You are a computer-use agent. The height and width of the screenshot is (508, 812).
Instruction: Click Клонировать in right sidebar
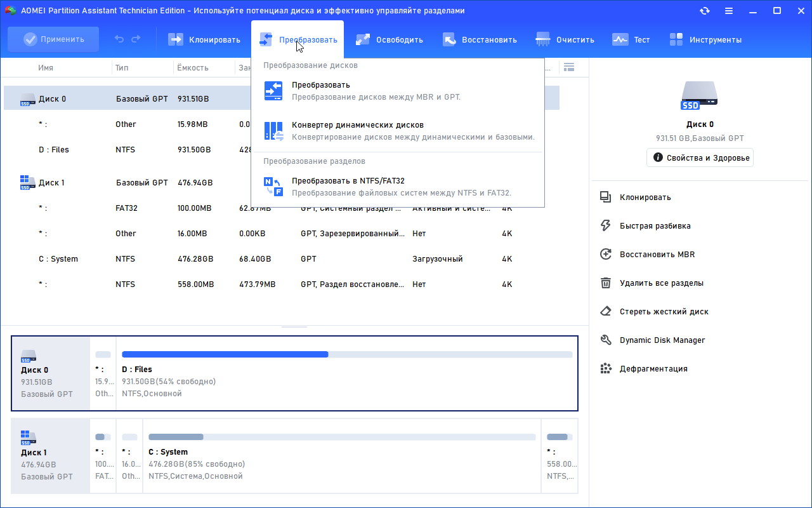[645, 197]
